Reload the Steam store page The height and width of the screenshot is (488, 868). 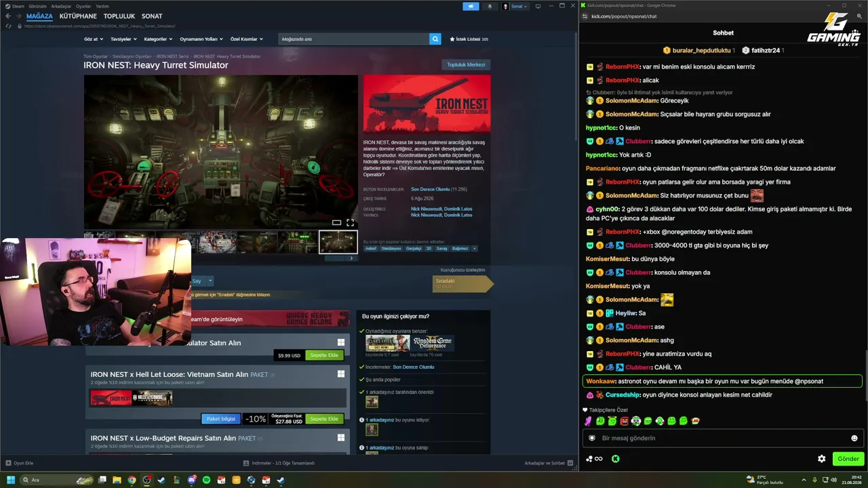click(x=8, y=26)
